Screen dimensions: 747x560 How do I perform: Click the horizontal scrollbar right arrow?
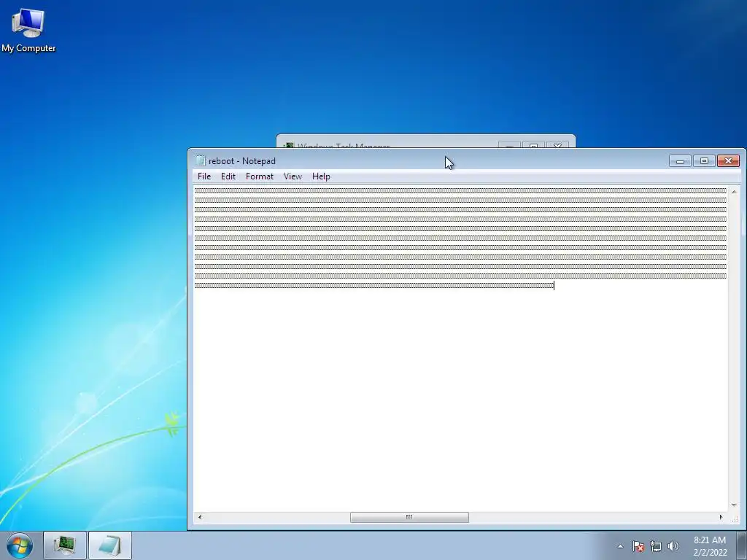pos(721,517)
